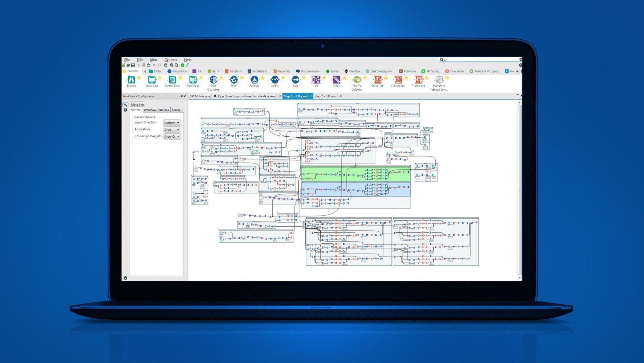644x363 pixels.
Task: Pick the Data Cleansing tool
Action: 213,80
